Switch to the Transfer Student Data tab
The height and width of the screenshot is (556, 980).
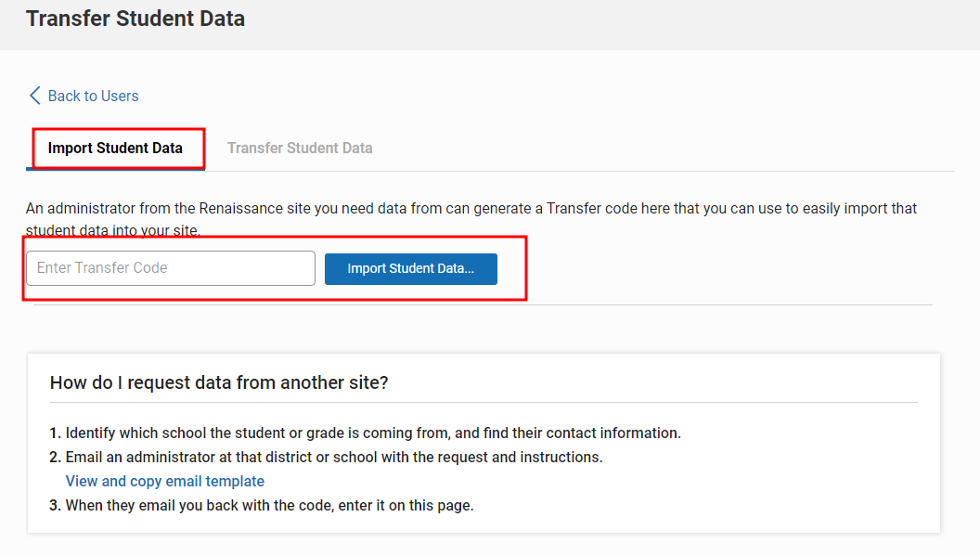point(300,149)
